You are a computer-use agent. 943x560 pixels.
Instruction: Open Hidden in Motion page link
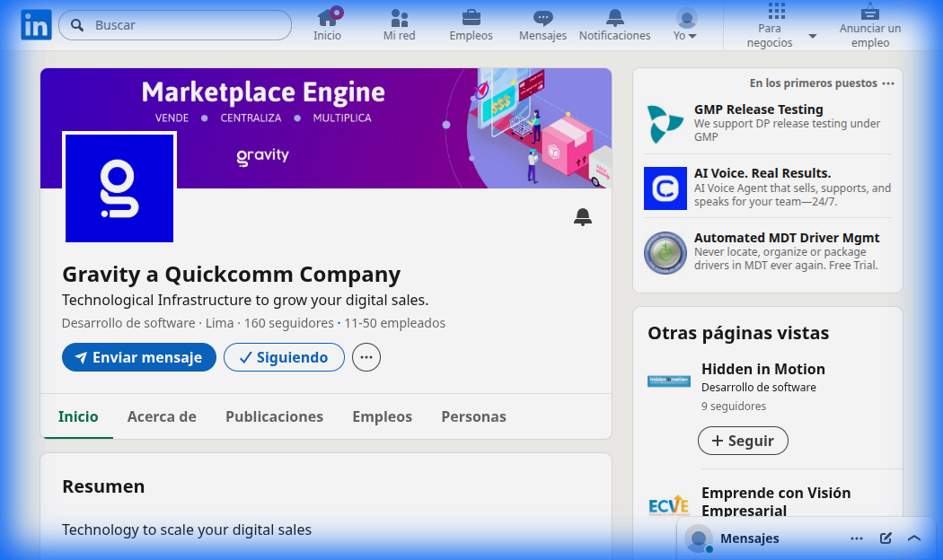763,369
